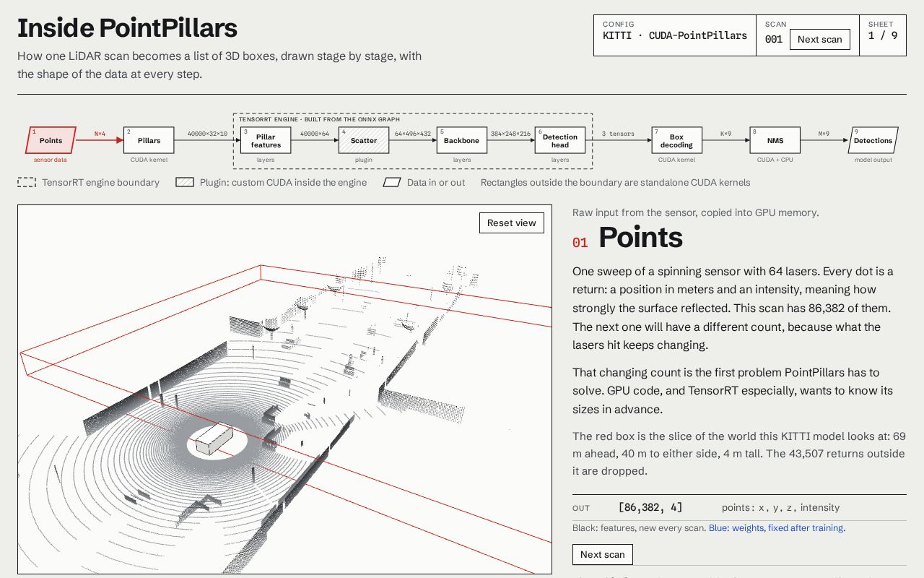Click the legend note about standalone CUDA kernels

point(616,183)
